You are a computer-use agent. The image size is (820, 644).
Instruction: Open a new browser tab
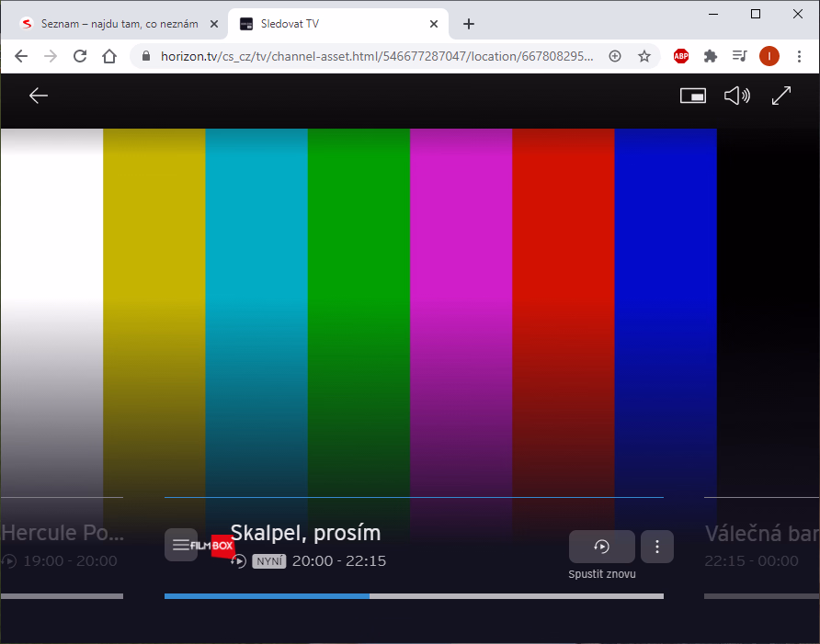(x=469, y=24)
